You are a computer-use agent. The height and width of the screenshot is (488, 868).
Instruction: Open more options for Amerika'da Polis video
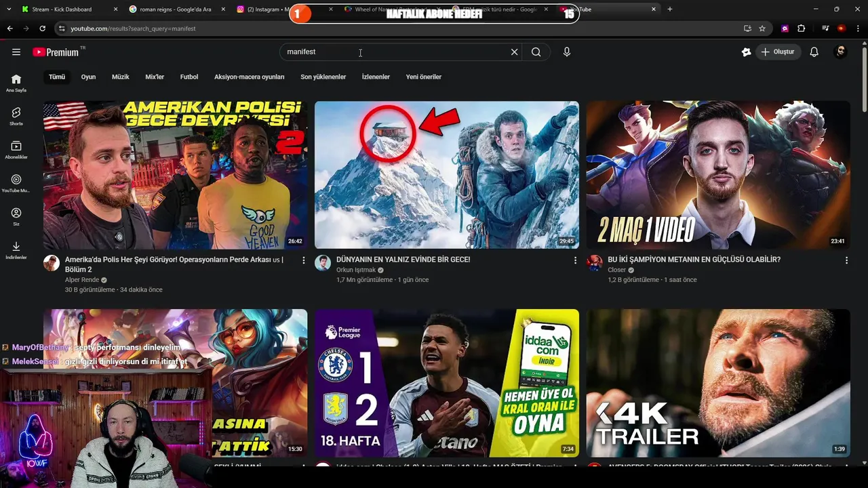(304, 260)
